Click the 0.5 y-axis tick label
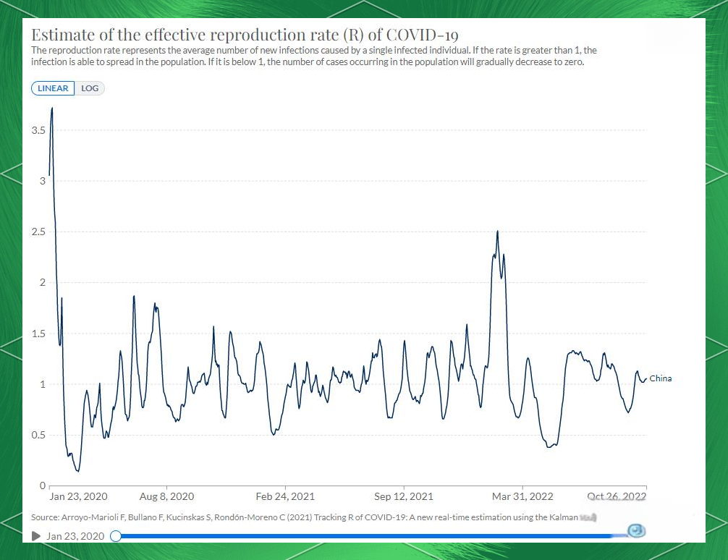 [x=39, y=435]
